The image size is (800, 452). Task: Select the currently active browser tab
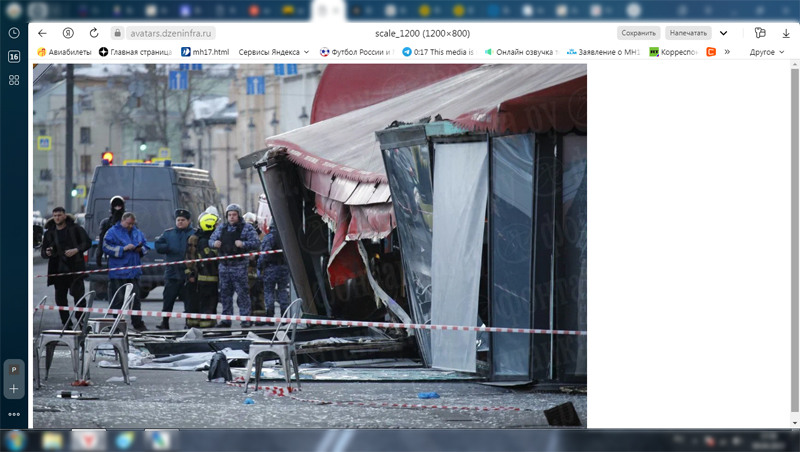pos(328,10)
